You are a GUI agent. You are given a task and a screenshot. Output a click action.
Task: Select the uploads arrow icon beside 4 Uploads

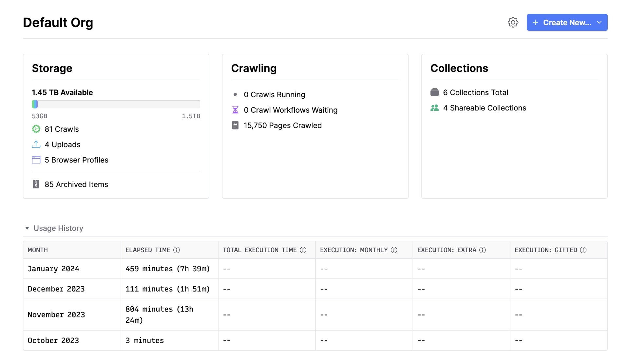(36, 144)
